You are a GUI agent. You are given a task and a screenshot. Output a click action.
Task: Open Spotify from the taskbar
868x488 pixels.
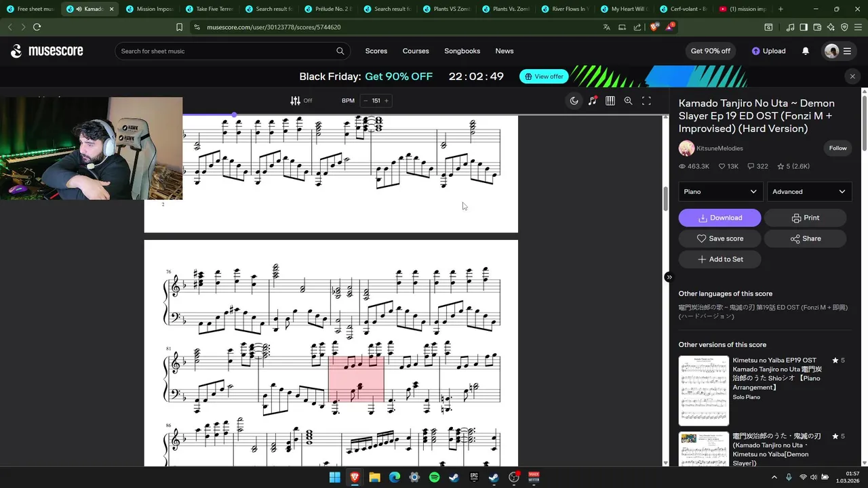(x=434, y=477)
